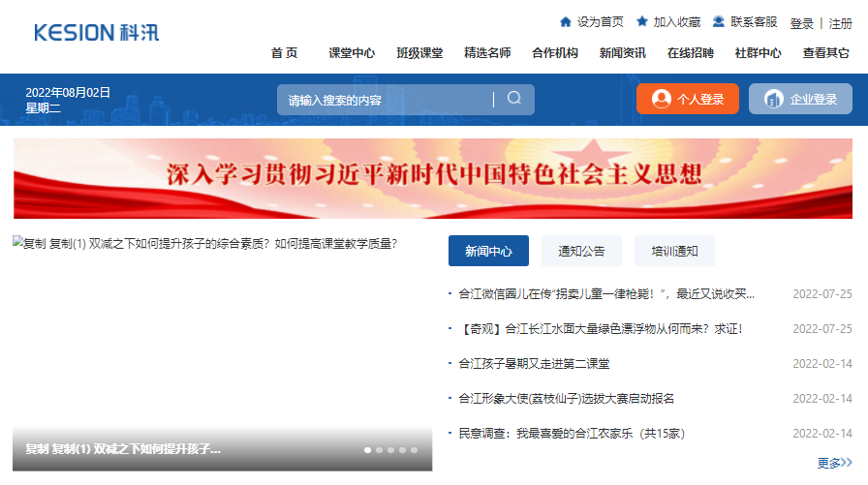This screenshot has height=485, width=868.
Task: Open news 民意调查：我最喜爱的合江农家乐
Action: pos(572,434)
